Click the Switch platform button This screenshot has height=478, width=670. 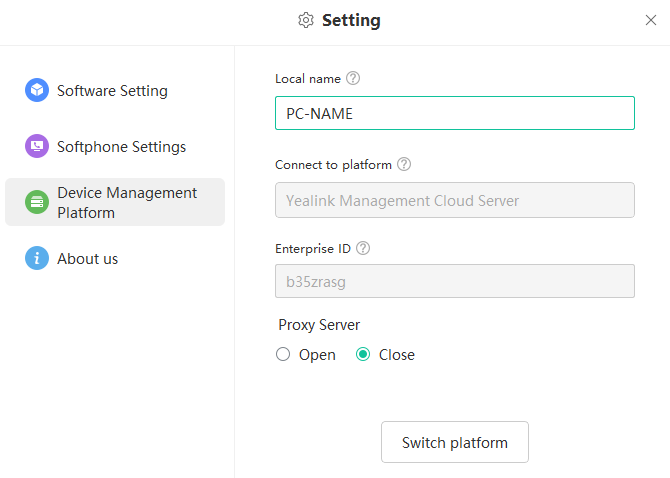[x=455, y=442]
